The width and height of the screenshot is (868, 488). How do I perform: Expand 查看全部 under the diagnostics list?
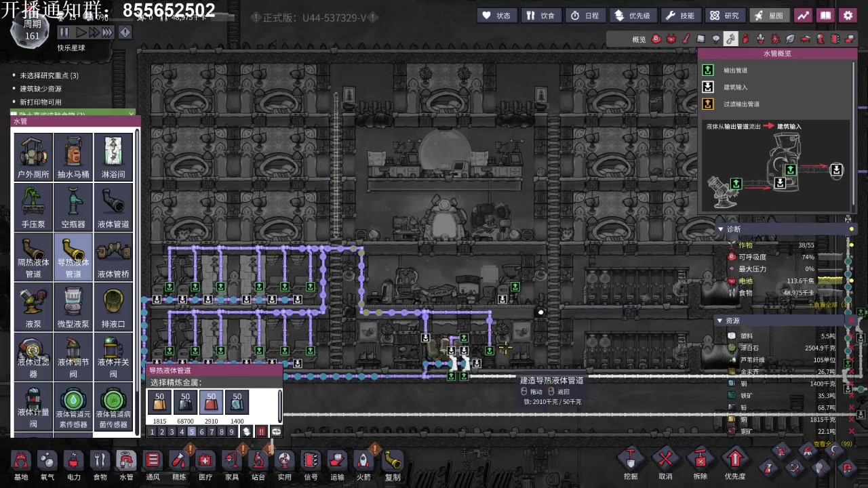tap(831, 305)
